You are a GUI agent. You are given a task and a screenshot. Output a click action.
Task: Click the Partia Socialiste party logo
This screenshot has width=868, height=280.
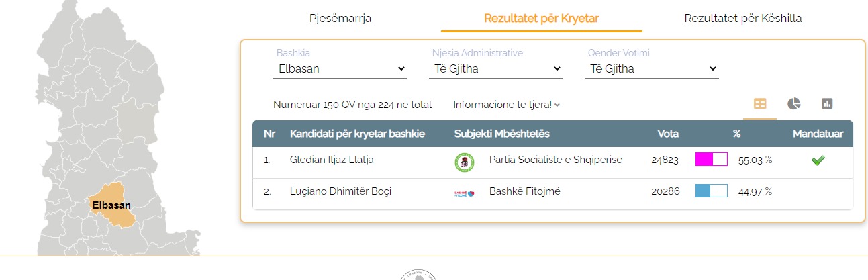coord(464,162)
